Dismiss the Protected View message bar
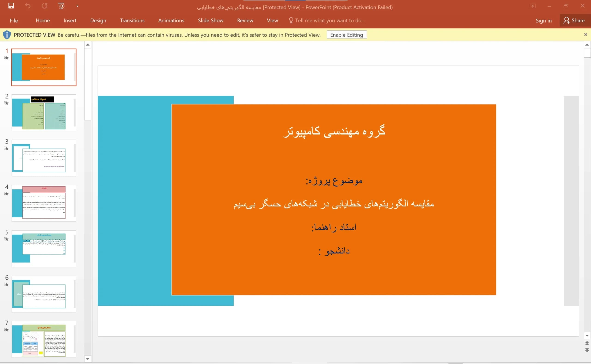Image resolution: width=591 pixels, height=364 pixels. point(586,35)
